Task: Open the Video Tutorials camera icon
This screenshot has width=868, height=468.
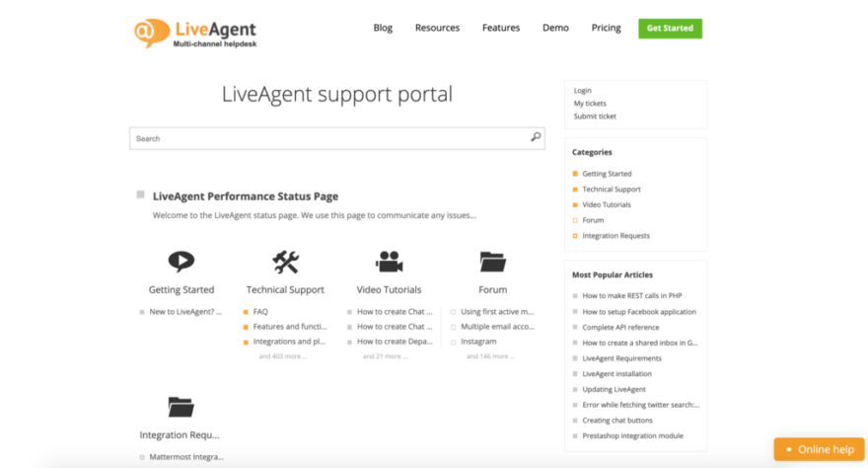Action: tap(389, 262)
